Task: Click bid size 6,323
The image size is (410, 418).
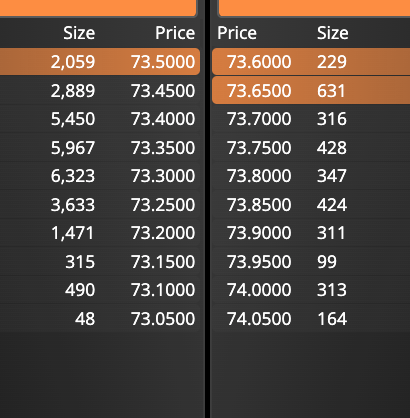Action: click(x=73, y=176)
